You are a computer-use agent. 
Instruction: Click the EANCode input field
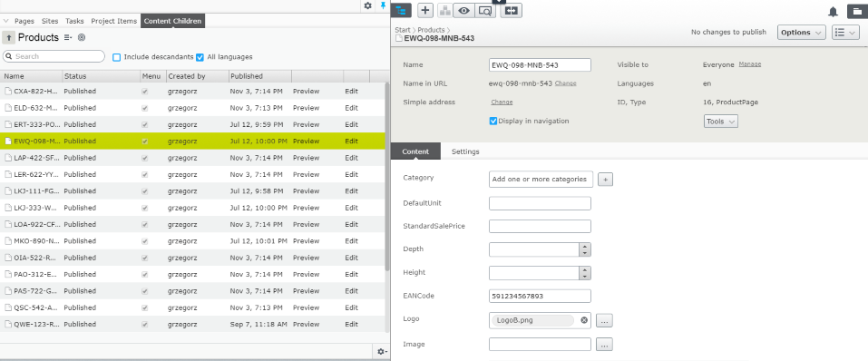540,296
